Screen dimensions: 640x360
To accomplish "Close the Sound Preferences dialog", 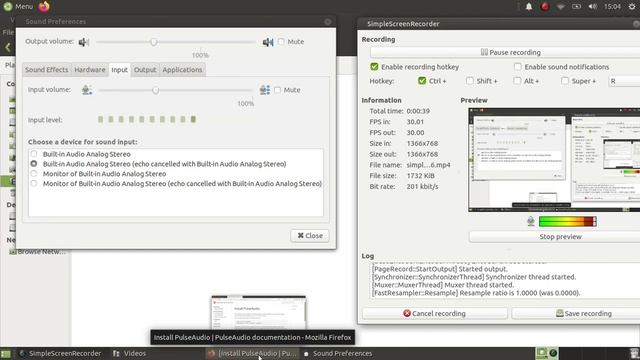I will pyautogui.click(x=310, y=236).
